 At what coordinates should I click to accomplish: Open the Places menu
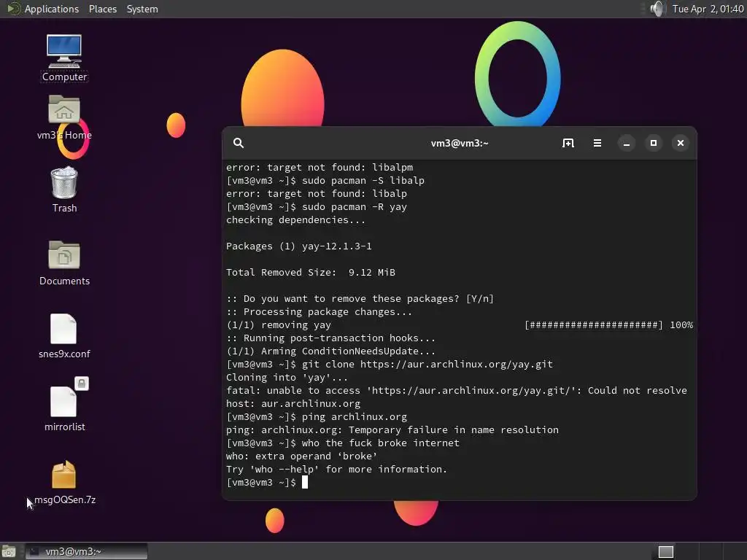[x=103, y=9]
